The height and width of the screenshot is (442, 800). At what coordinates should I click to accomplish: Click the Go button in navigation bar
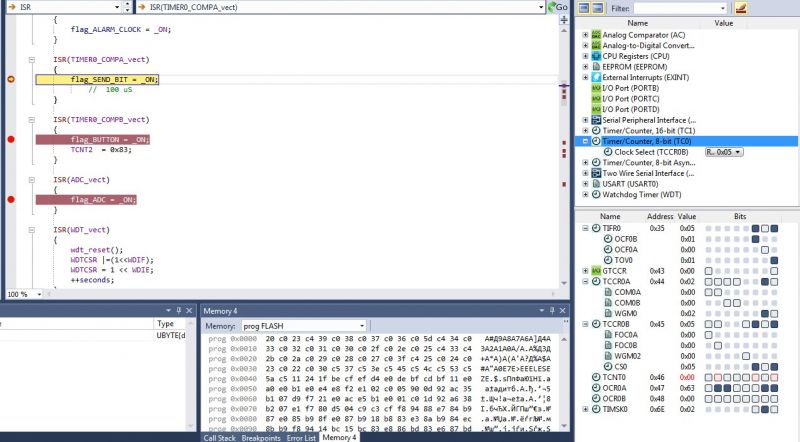click(562, 7)
